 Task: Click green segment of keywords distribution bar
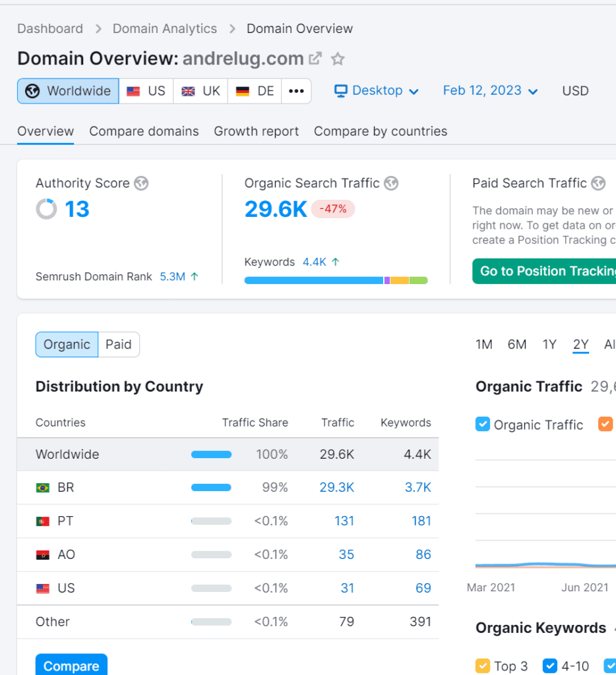(x=418, y=281)
